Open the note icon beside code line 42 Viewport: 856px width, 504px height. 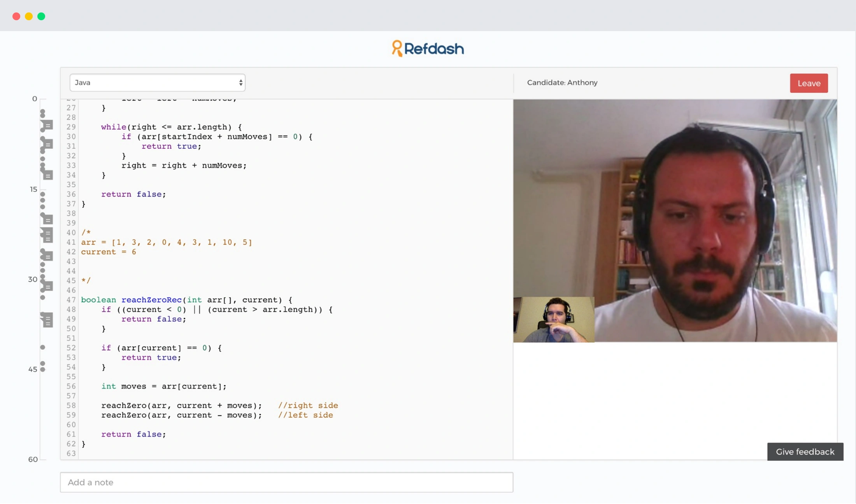[x=47, y=255]
